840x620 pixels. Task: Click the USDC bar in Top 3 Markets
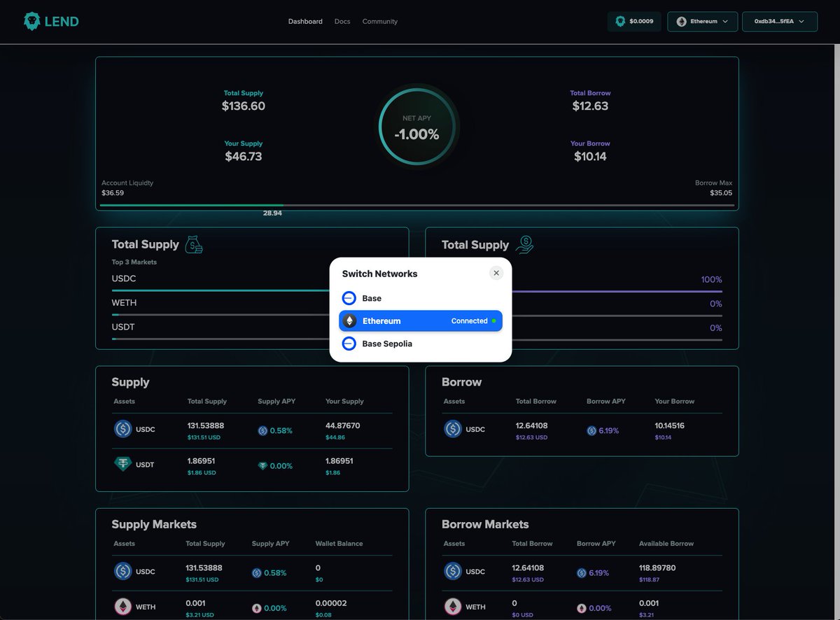point(252,290)
